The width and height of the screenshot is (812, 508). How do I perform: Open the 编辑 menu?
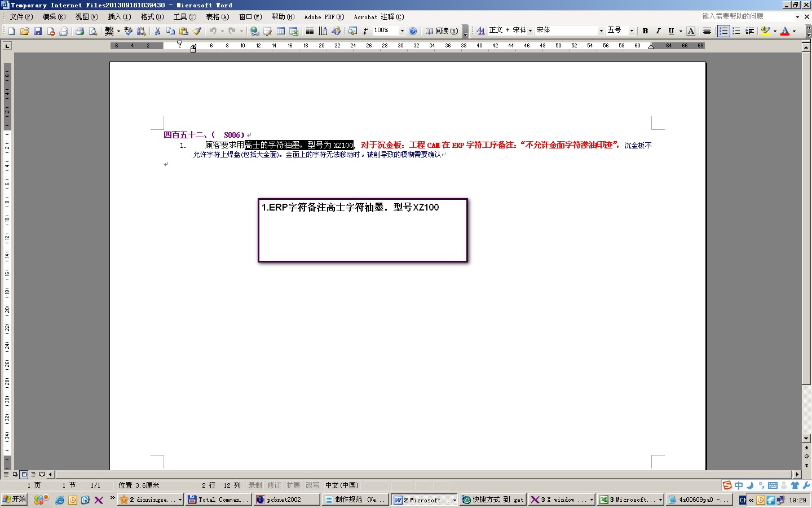(x=54, y=17)
